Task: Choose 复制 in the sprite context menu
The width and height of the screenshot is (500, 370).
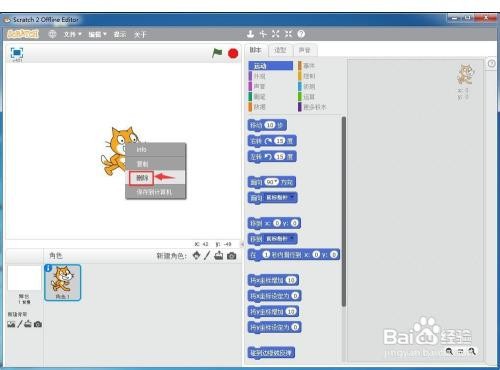Action: (156, 164)
